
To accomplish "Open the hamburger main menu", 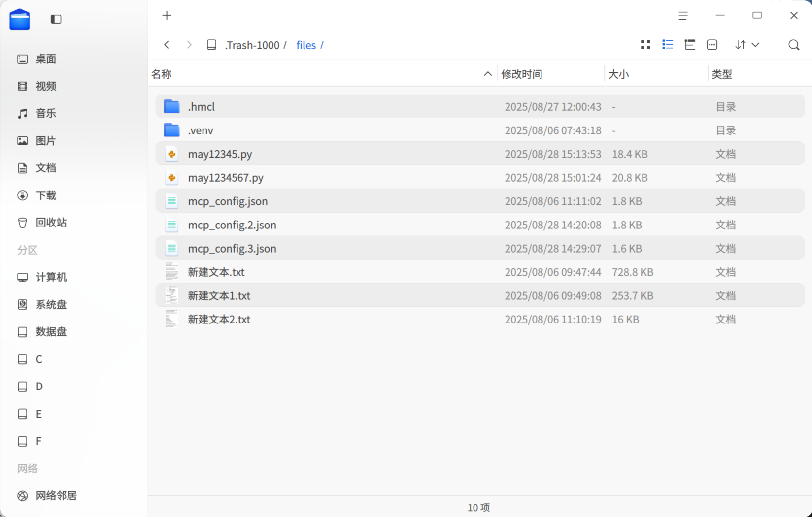I will coord(683,16).
